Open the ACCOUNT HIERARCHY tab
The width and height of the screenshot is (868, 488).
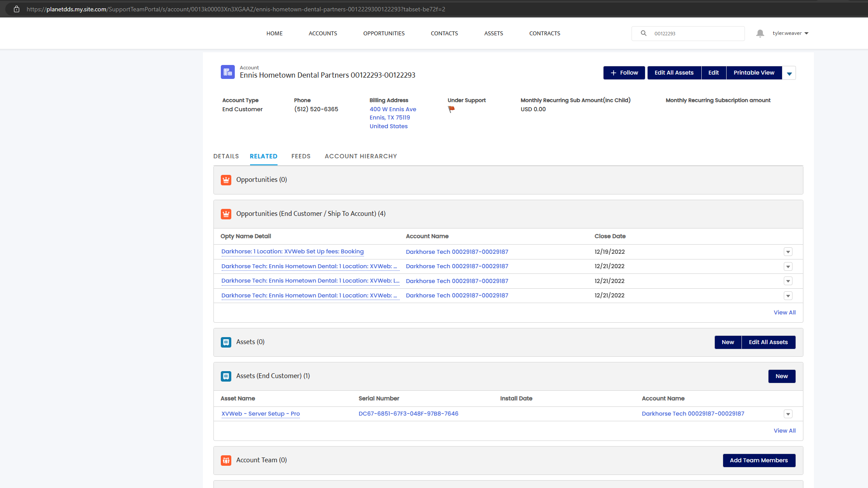[361, 156]
